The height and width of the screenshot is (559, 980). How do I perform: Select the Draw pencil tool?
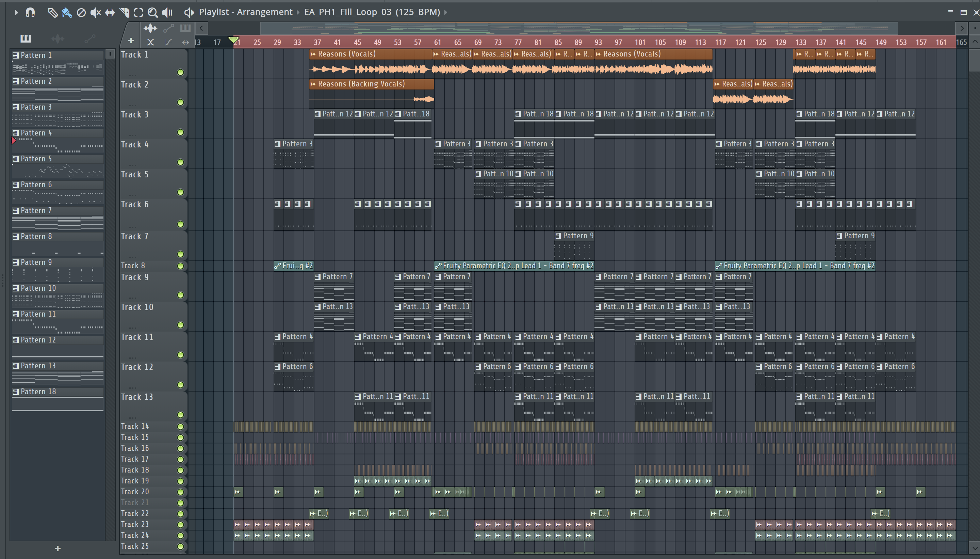pyautogui.click(x=52, y=12)
